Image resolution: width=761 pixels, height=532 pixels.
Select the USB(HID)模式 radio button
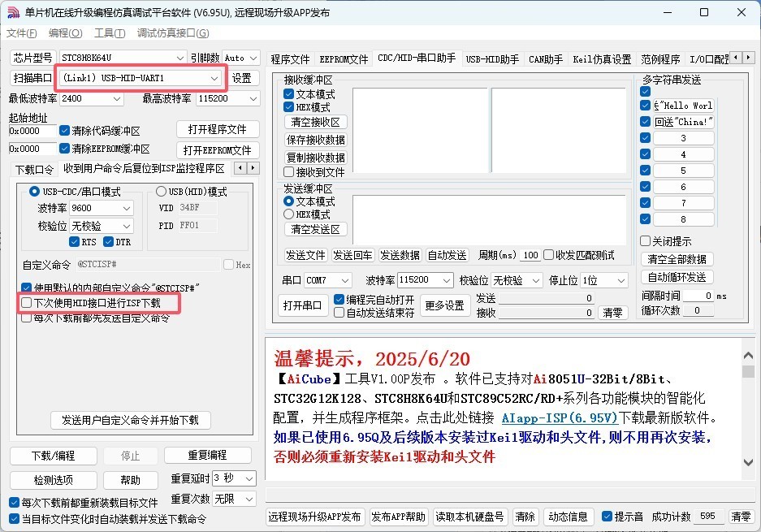pos(160,190)
